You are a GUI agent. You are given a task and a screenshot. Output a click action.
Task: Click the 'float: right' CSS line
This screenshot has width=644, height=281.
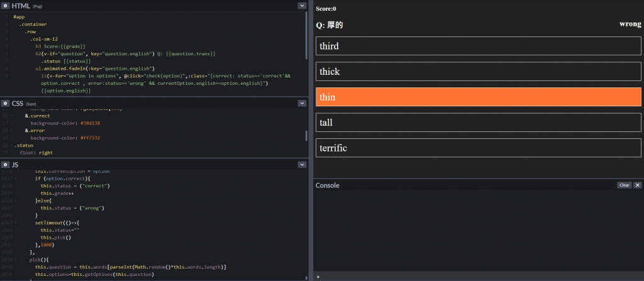click(36, 153)
